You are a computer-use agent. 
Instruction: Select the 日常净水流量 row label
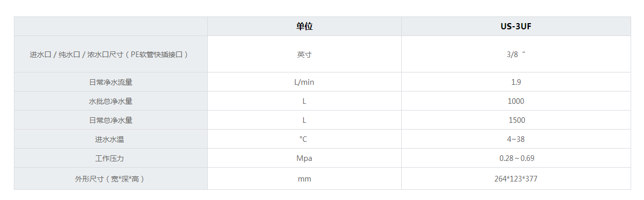pyautogui.click(x=111, y=82)
